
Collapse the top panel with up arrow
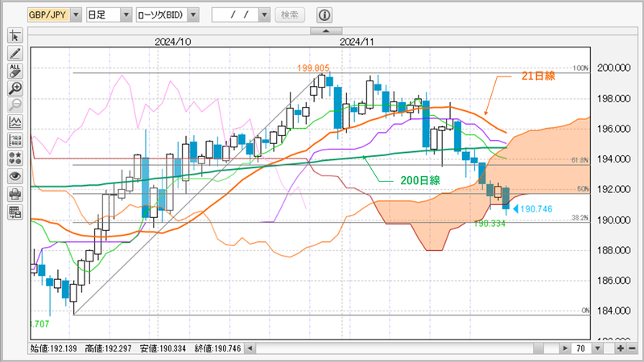[326, 31]
